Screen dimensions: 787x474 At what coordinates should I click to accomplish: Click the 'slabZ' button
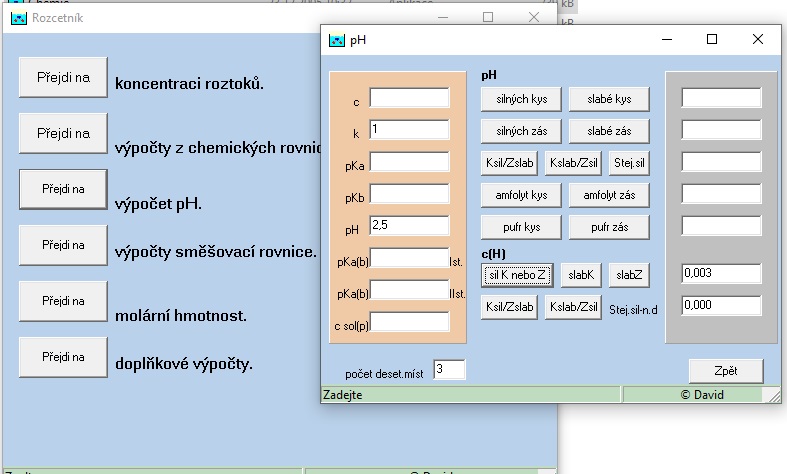[629, 275]
